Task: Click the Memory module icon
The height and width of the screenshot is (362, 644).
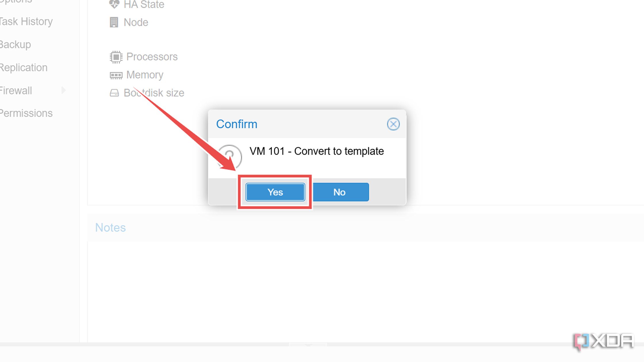Action: [116, 75]
